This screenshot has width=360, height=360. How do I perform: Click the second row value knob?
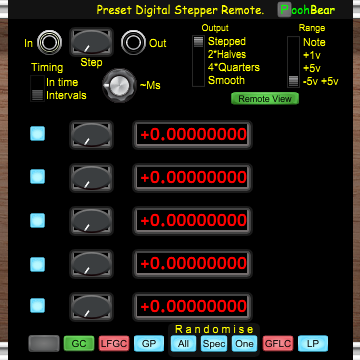91,178
